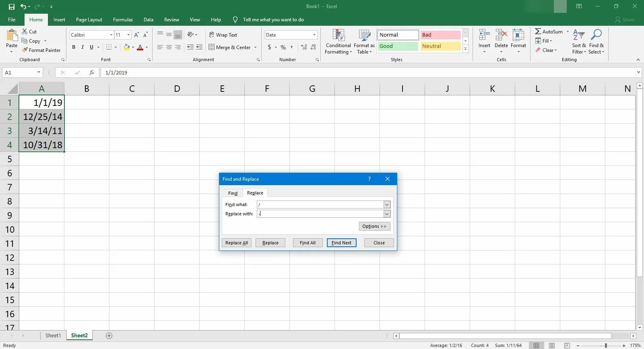Select cell A3 containing 3/14/11
Screen dimensions: 644x349
41,131
